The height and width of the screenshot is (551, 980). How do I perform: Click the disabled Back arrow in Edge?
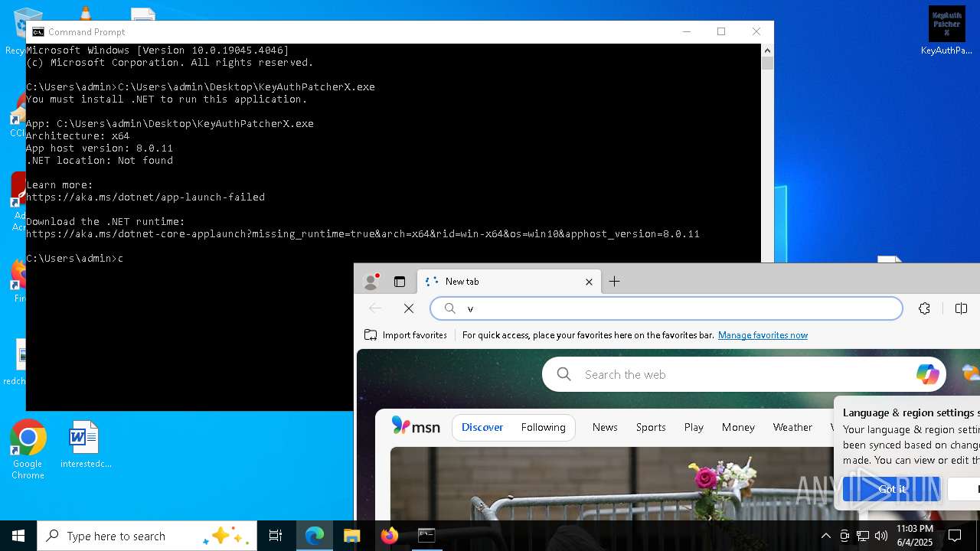click(x=375, y=308)
